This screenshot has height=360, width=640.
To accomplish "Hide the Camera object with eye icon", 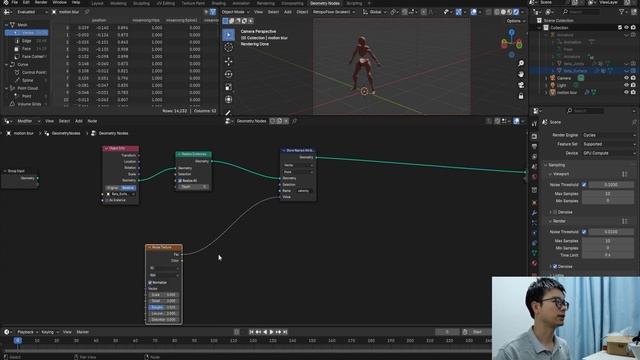I will 626,78.
